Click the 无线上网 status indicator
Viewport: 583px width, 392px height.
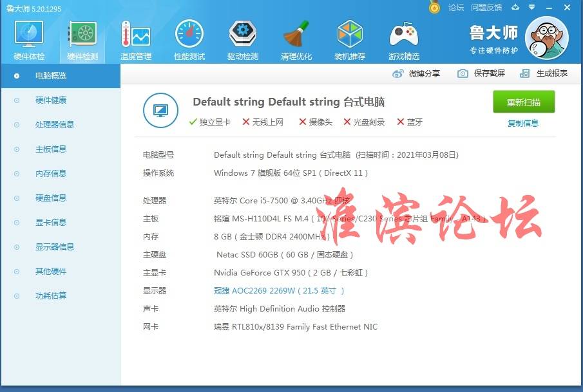click(x=263, y=122)
